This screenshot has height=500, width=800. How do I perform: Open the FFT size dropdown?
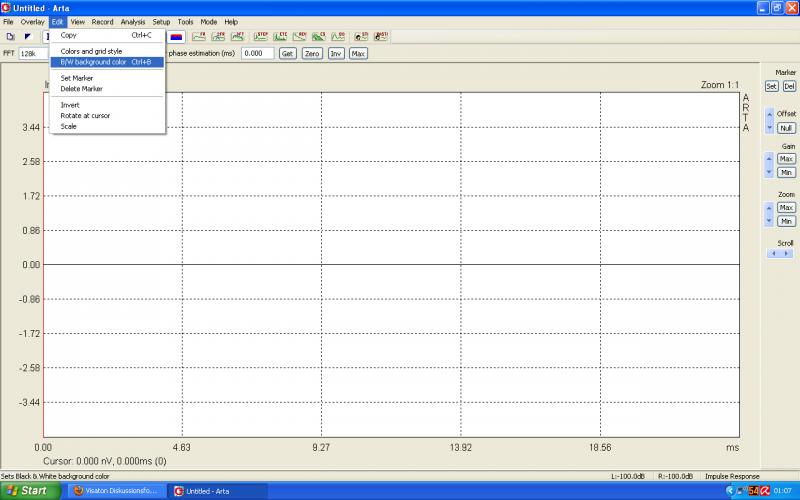[x=34, y=53]
